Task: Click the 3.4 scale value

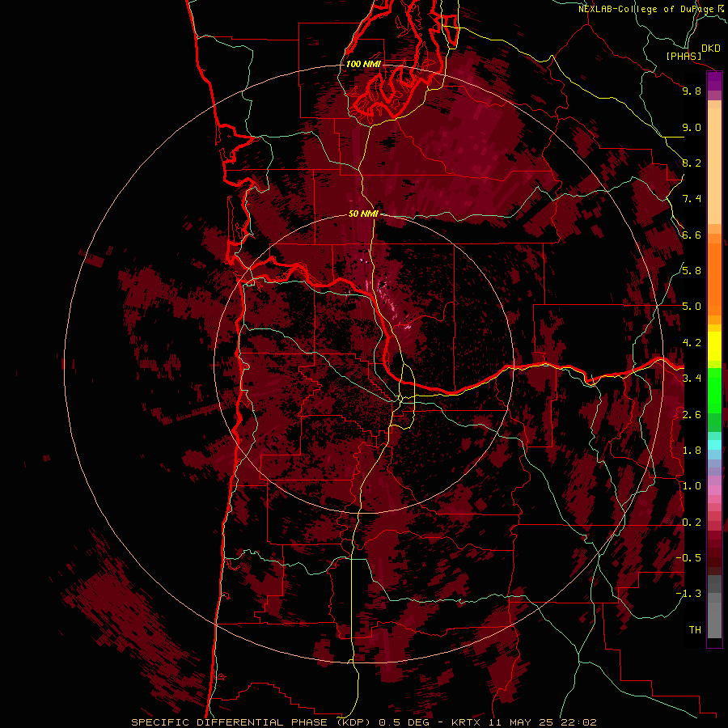Action: click(x=692, y=379)
